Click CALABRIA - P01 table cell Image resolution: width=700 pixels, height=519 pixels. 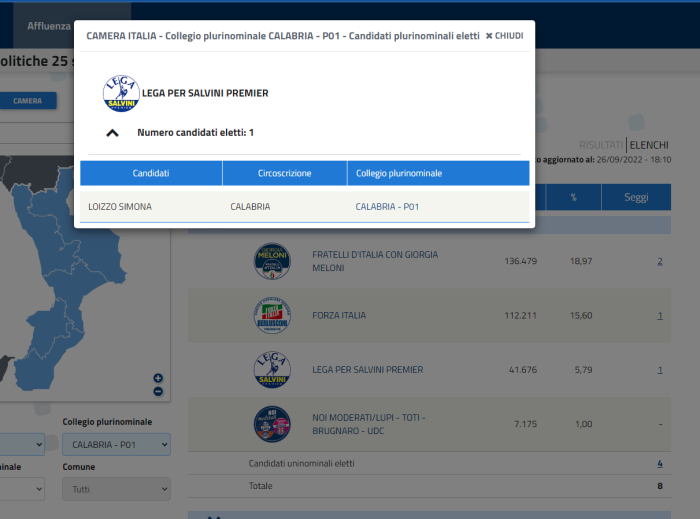click(x=387, y=207)
